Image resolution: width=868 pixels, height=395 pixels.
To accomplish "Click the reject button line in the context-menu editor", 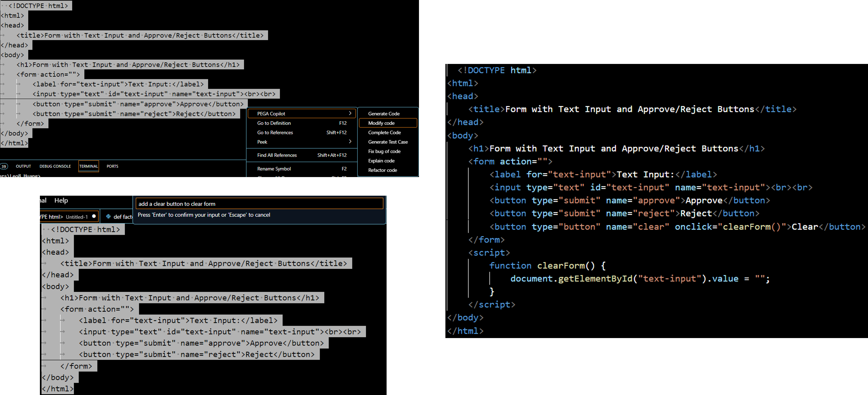I will coord(134,114).
